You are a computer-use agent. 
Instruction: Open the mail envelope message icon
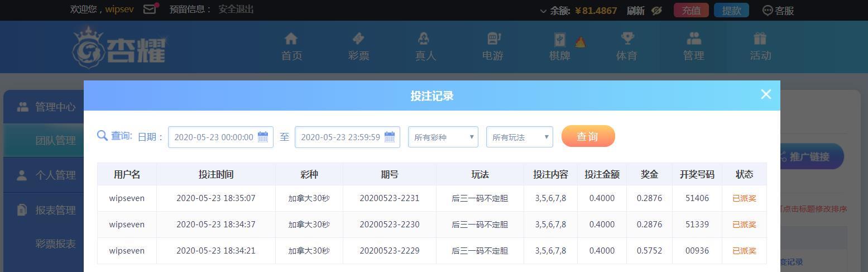pyautogui.click(x=150, y=9)
